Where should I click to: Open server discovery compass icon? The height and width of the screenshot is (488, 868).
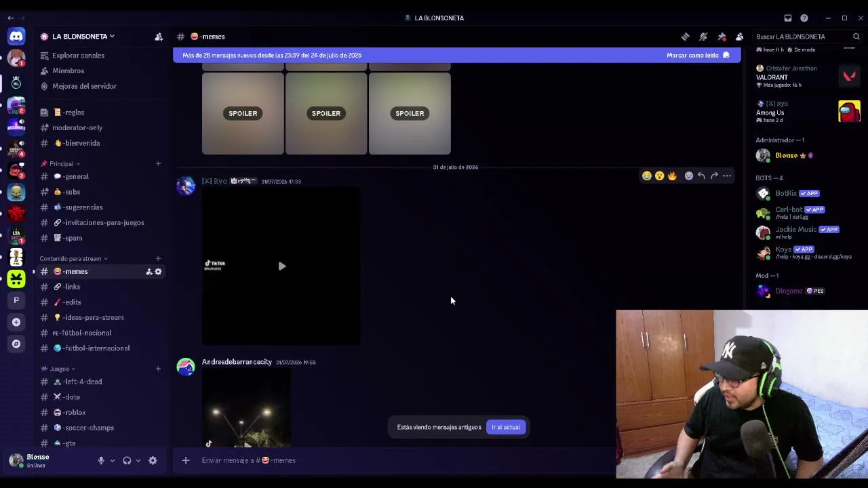point(16,344)
